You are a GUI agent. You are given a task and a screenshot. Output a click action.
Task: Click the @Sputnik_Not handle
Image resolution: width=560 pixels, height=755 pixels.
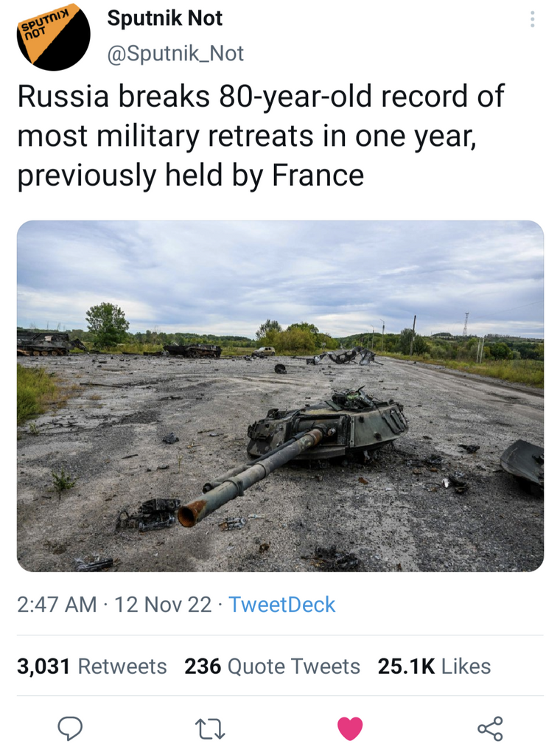coord(175,54)
